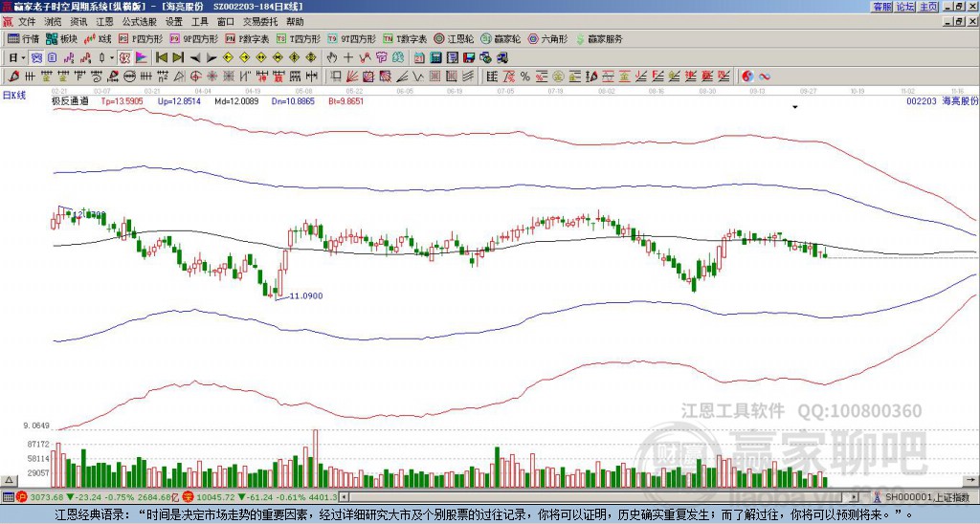Click the 六角形 hexagon tool button
This screenshot has width=980, height=524.
tap(549, 39)
